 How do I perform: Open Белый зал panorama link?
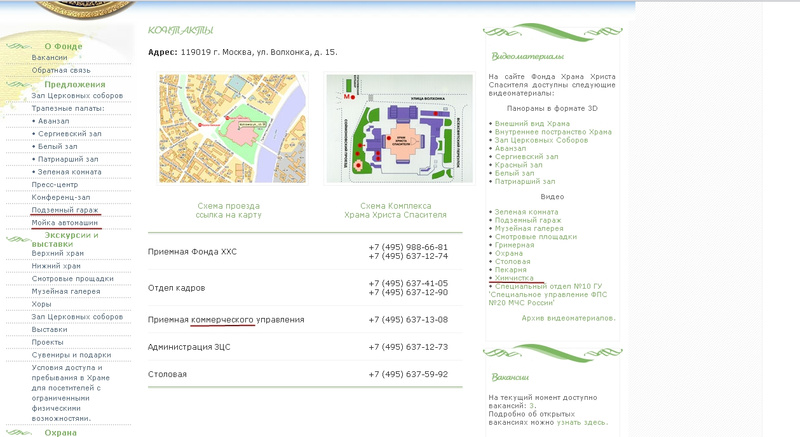[514, 173]
